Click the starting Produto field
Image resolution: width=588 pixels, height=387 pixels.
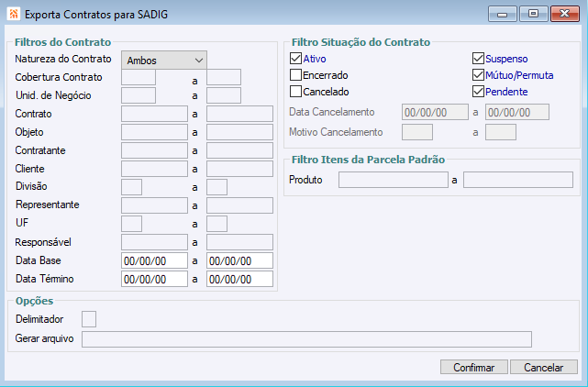[394, 180]
